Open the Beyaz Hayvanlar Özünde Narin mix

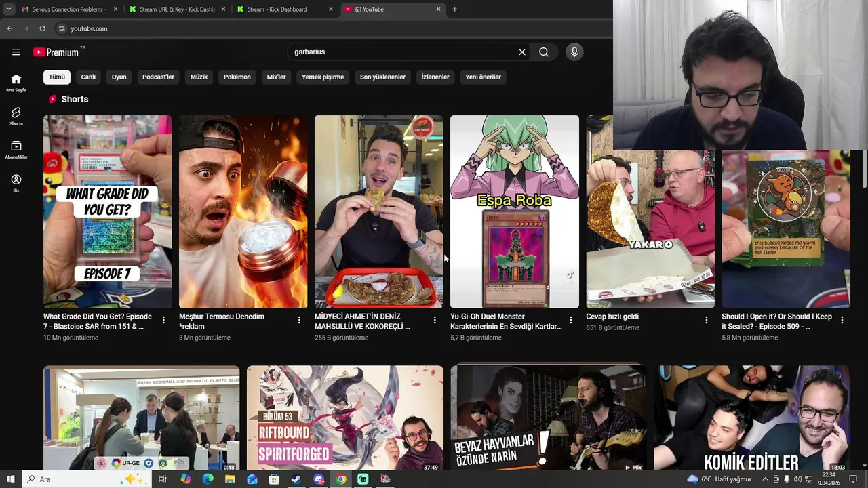point(549,418)
